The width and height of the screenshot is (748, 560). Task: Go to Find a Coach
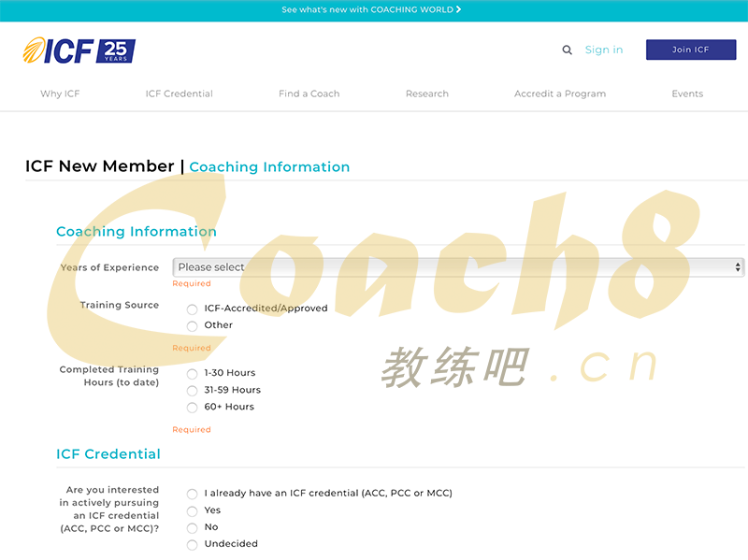[309, 93]
